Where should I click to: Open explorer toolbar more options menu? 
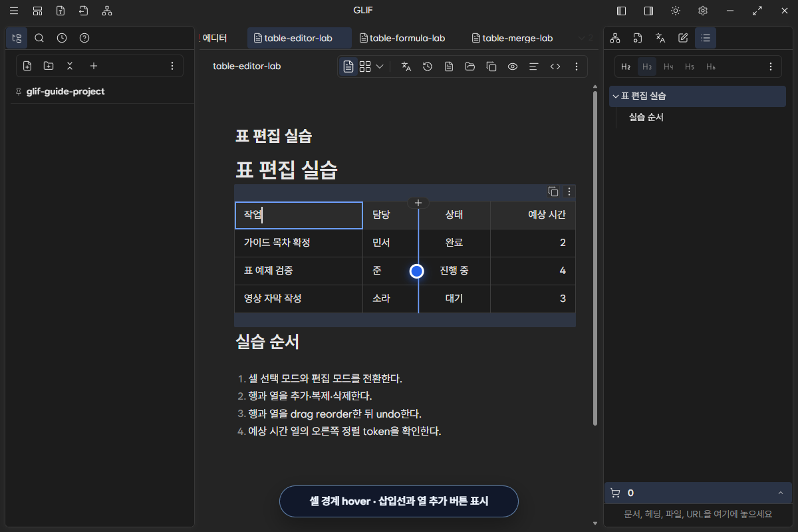[x=172, y=66]
